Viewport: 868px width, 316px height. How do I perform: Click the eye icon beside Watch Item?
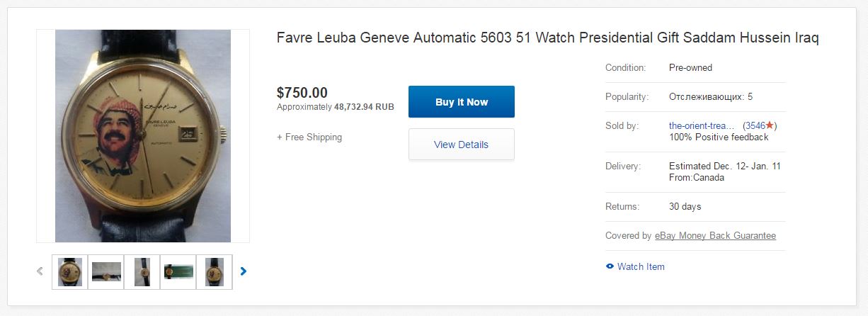tap(610, 266)
